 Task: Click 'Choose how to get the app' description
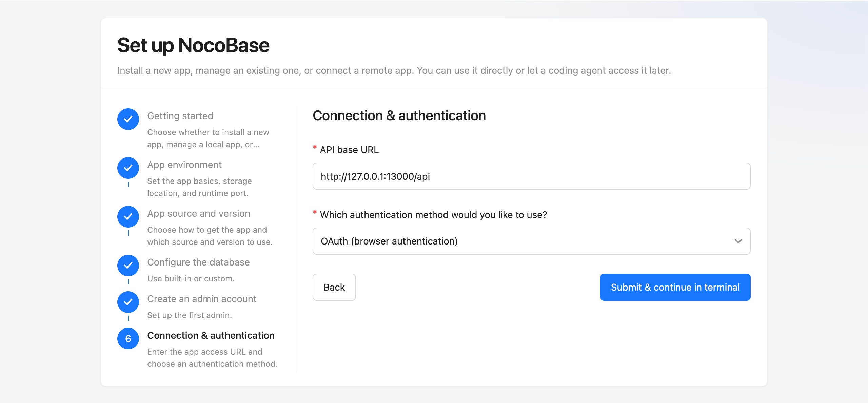210,236
